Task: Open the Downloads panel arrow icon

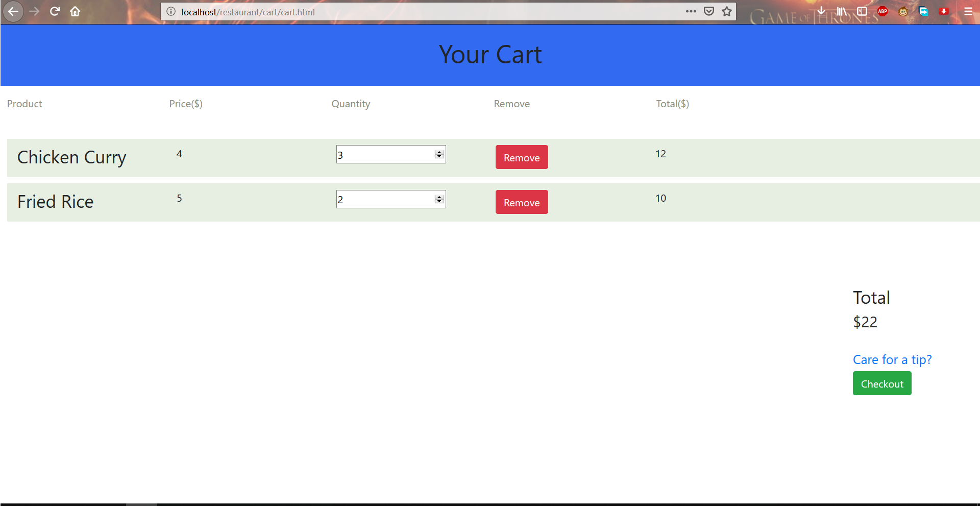Action: (822, 11)
